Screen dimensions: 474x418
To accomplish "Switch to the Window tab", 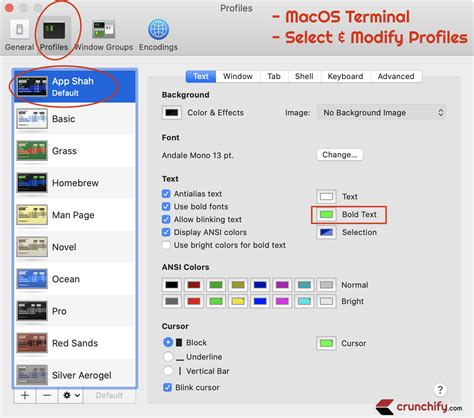I will coord(238,76).
